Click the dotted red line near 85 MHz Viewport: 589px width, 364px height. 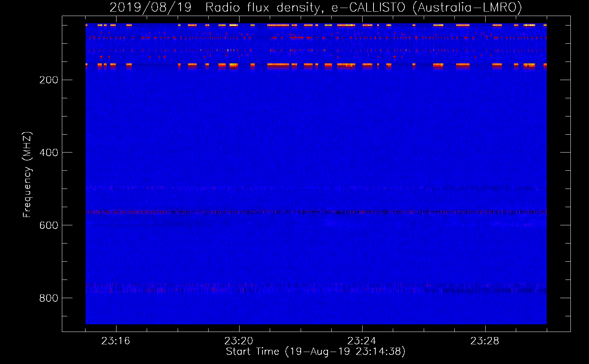(x=316, y=37)
